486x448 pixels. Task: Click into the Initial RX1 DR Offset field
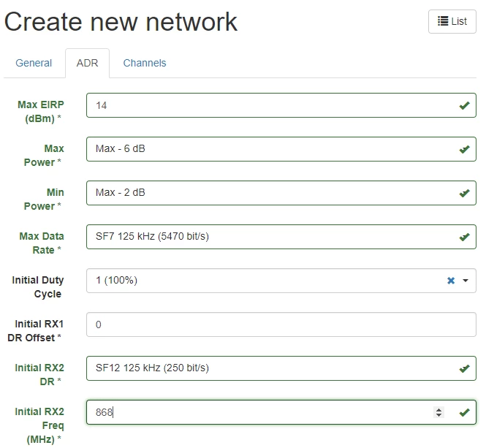coord(281,324)
